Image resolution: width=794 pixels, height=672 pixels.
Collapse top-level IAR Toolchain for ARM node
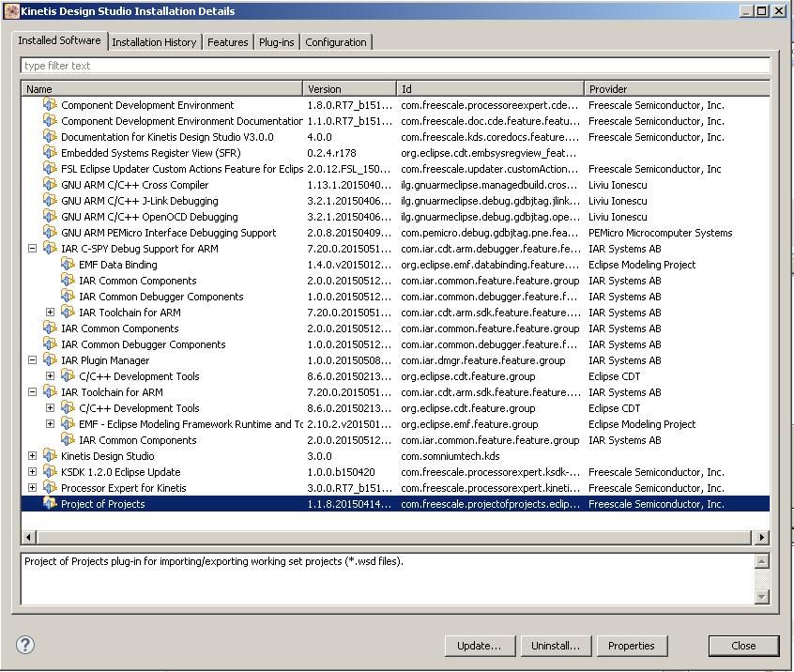point(33,392)
